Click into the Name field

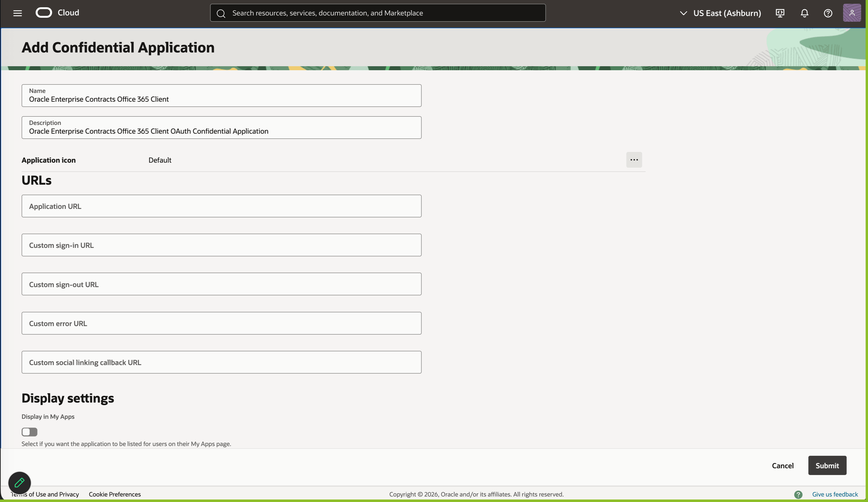(221, 95)
